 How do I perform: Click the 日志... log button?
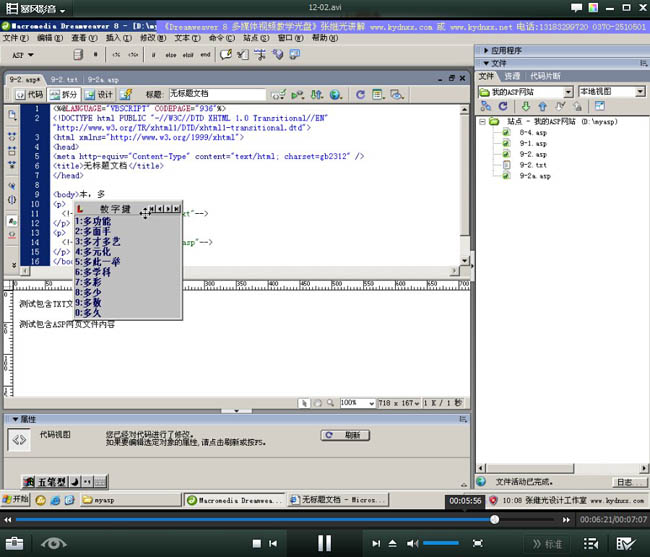[629, 482]
